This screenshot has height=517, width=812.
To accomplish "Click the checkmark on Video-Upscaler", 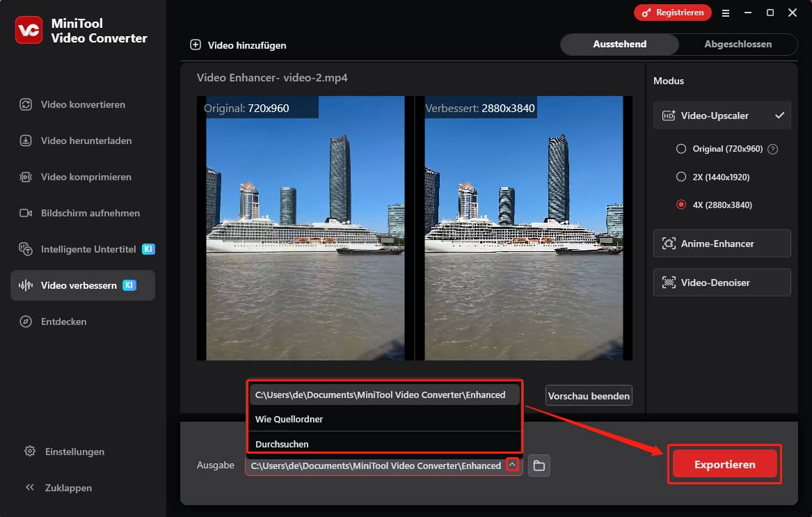I will tap(779, 116).
